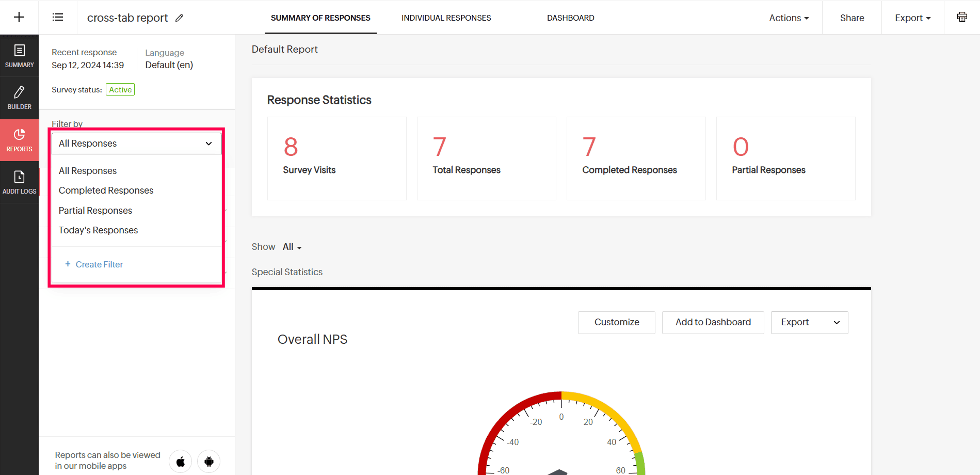Edit the survey name with the pencil icon
This screenshot has width=980, height=475.
tap(179, 18)
